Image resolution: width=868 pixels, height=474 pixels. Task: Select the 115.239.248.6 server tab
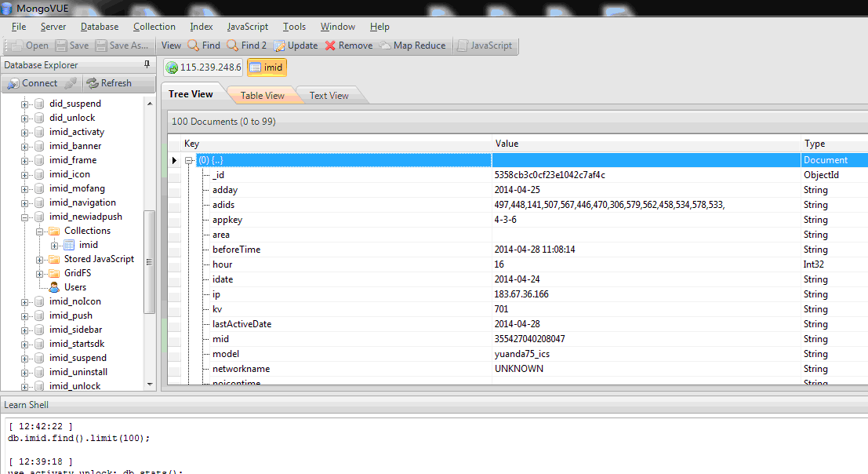203,67
